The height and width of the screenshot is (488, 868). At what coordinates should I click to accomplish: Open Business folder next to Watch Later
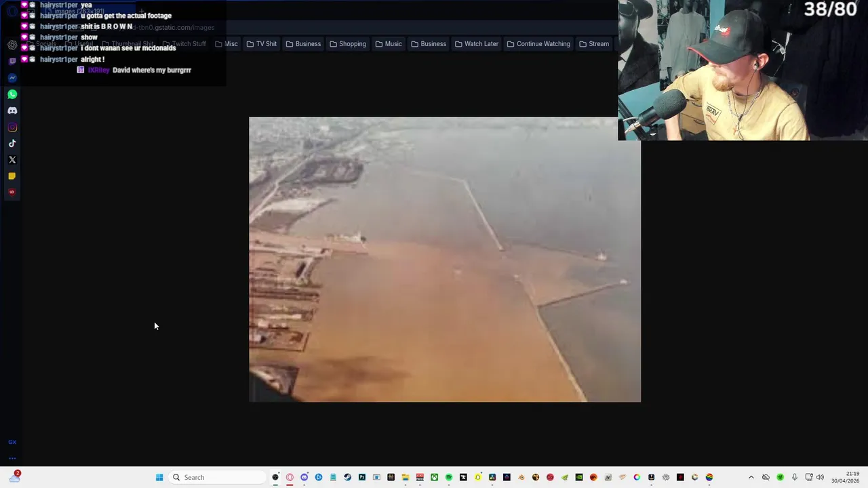(x=429, y=44)
